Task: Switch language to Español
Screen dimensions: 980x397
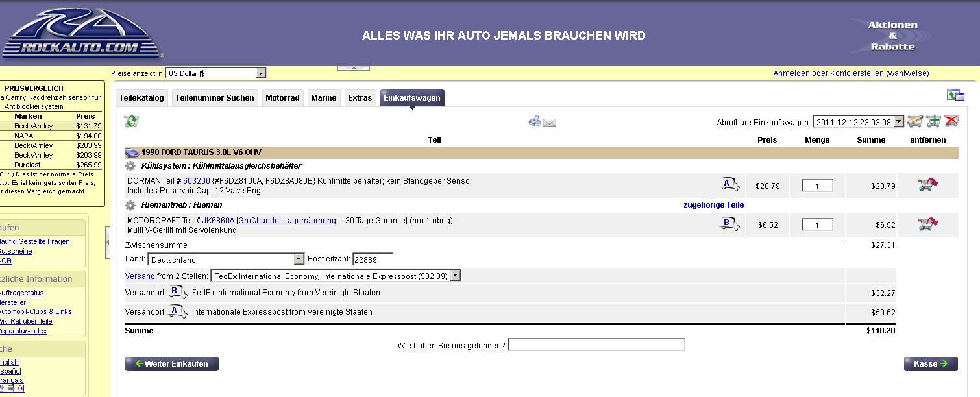Action: (x=10, y=372)
